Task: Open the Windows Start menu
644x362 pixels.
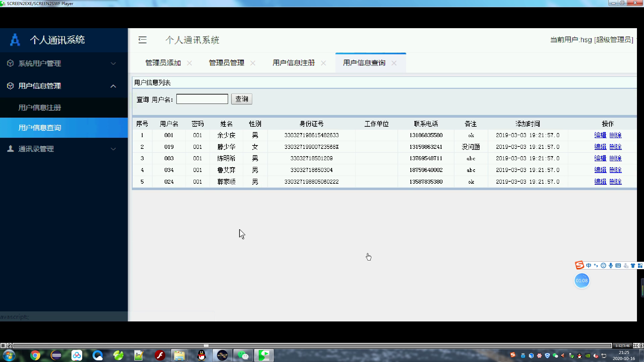Action: pos(9,355)
